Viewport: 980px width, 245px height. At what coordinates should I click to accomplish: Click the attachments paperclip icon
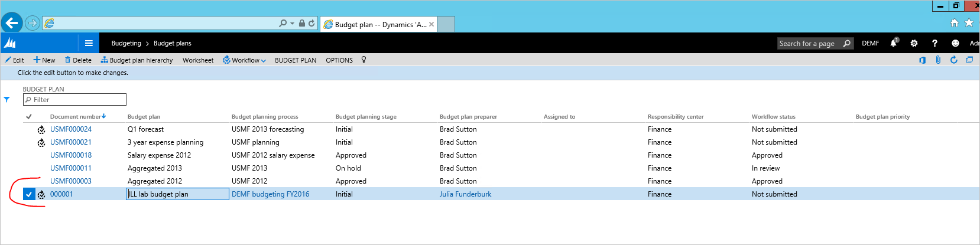[938, 60]
